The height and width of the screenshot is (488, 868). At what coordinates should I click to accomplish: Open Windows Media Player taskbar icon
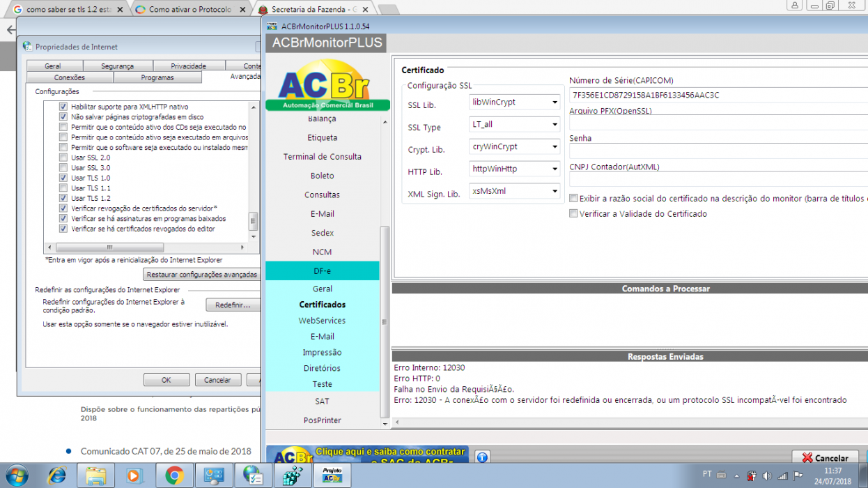click(134, 476)
